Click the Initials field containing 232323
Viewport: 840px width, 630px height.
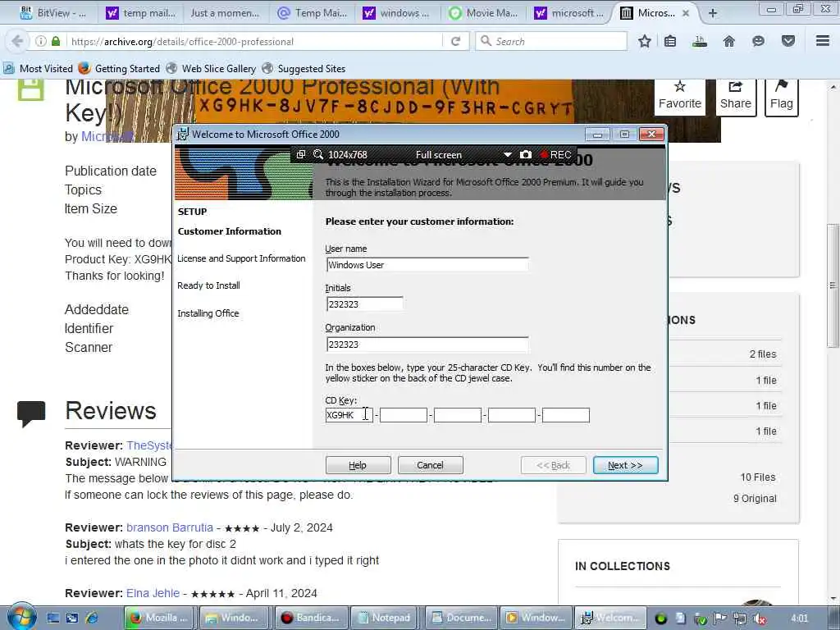(x=364, y=304)
